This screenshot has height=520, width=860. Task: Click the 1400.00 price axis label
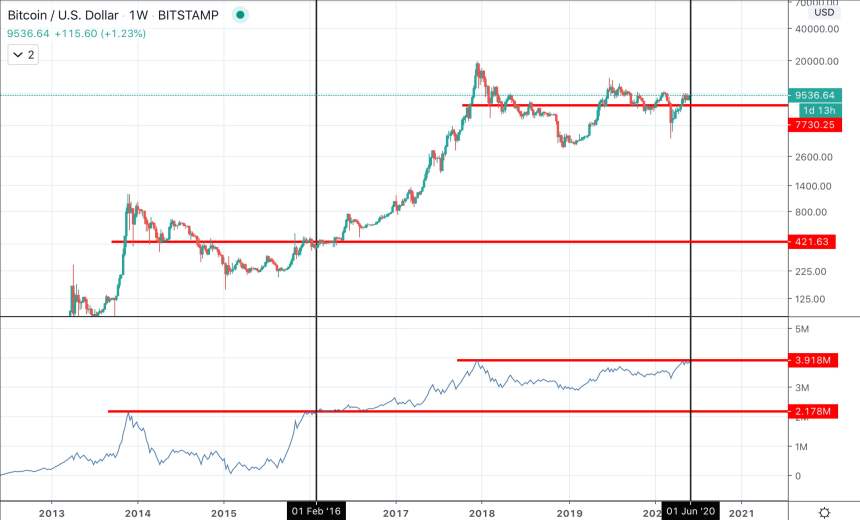pos(813,186)
